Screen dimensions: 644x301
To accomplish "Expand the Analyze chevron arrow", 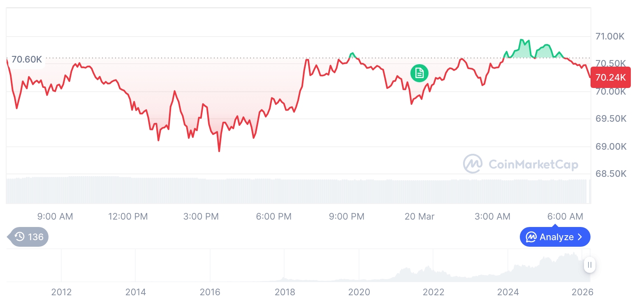I will pyautogui.click(x=580, y=237).
